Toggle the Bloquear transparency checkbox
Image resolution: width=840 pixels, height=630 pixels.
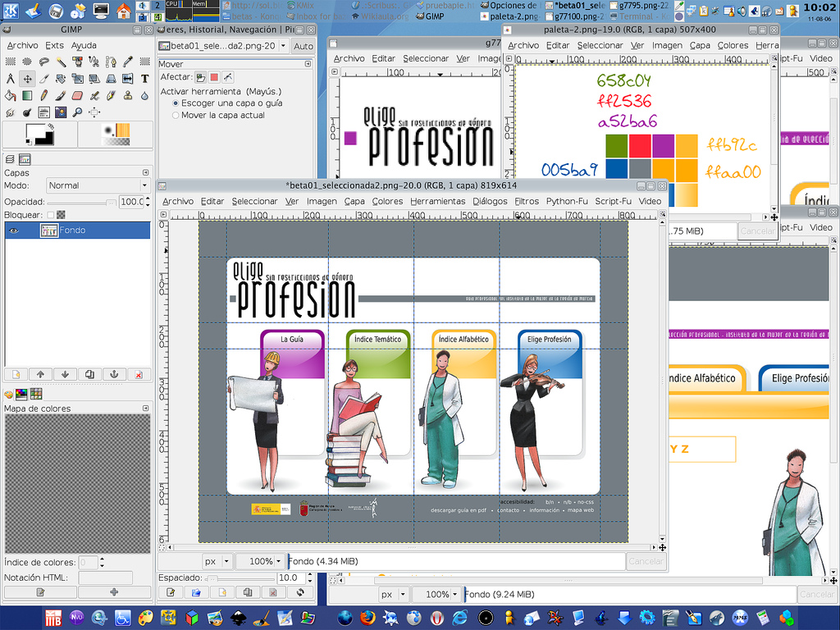coord(50,215)
